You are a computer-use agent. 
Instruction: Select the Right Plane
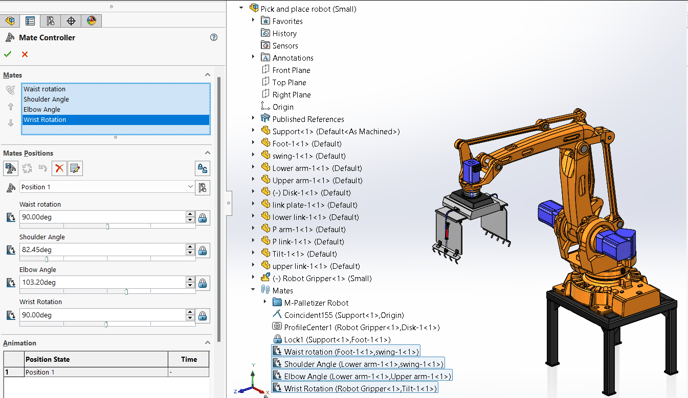(x=291, y=95)
